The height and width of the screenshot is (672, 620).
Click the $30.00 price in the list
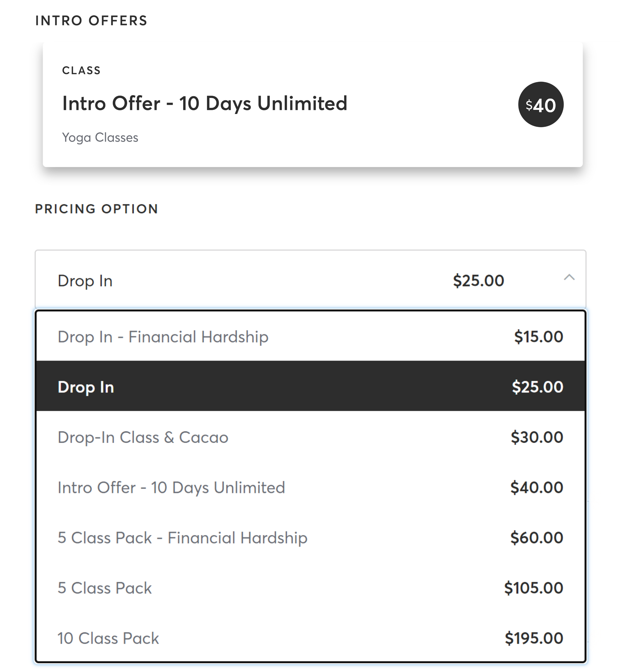(536, 437)
